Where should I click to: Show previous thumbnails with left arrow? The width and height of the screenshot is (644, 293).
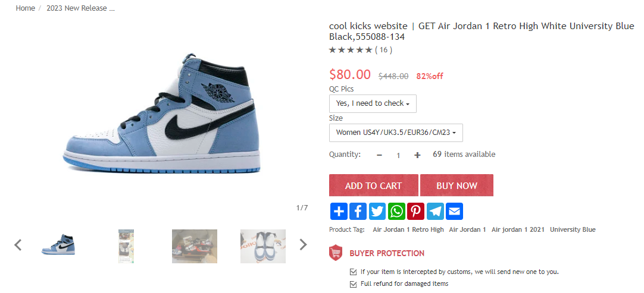point(18,245)
